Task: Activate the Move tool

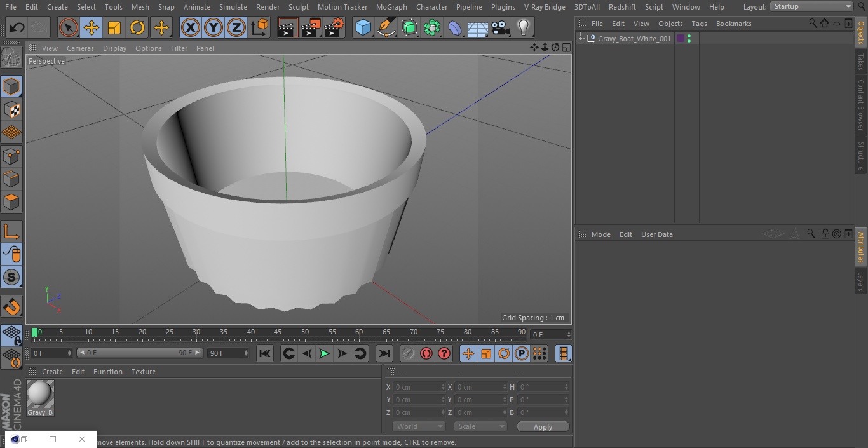Action: pyautogui.click(x=91, y=27)
